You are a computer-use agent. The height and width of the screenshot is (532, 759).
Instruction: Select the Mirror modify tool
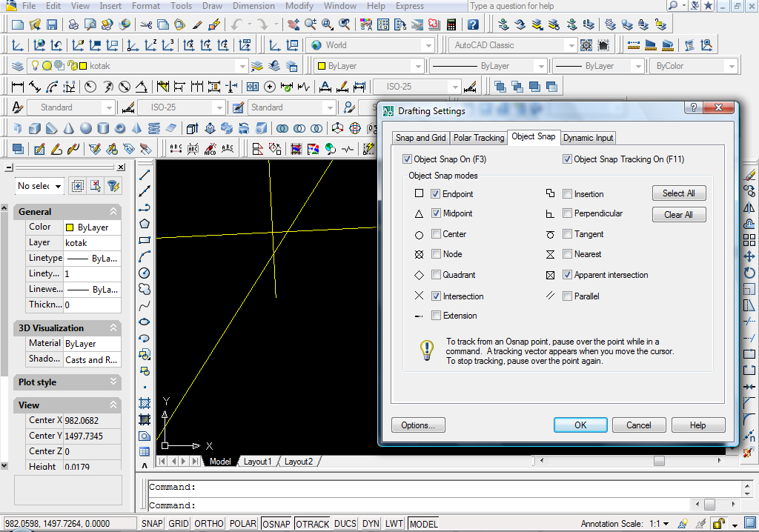pyautogui.click(x=749, y=208)
